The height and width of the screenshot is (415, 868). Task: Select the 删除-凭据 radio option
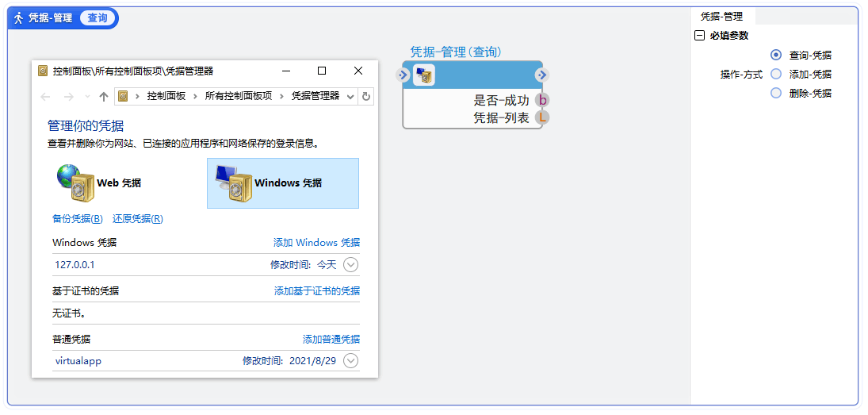coord(776,93)
